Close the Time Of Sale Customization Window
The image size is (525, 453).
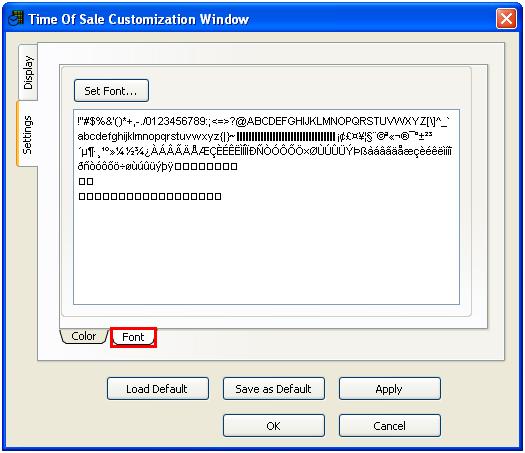pyautogui.click(x=506, y=18)
